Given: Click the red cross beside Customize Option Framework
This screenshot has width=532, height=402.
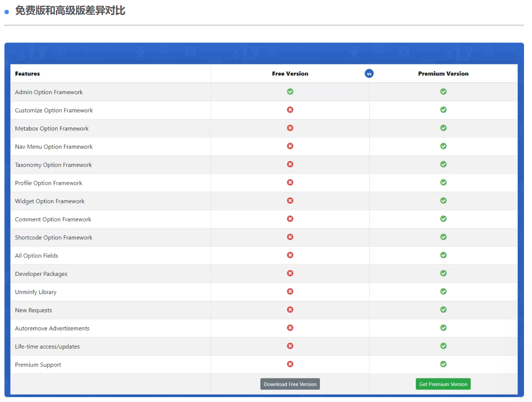Looking at the screenshot, I should click(290, 110).
